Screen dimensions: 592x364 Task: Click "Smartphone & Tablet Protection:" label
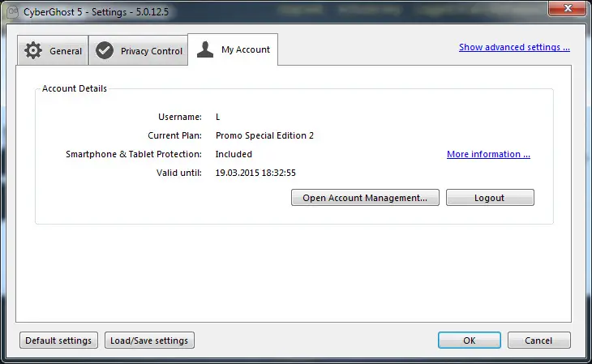click(x=134, y=154)
